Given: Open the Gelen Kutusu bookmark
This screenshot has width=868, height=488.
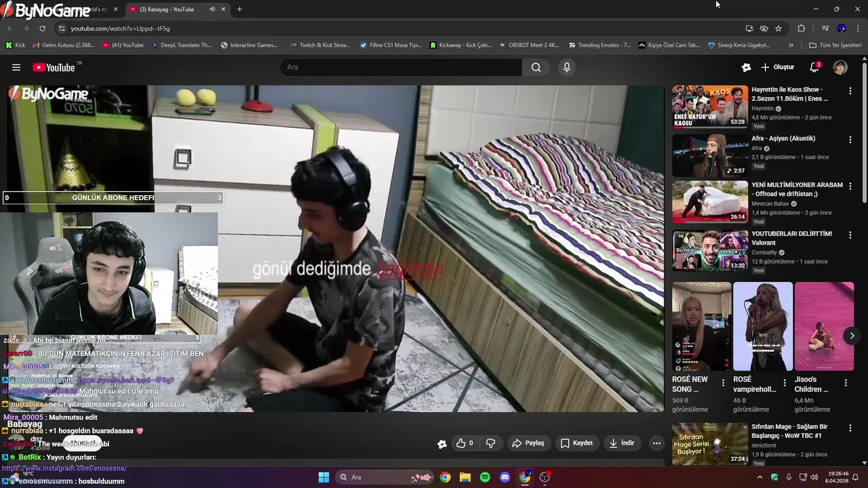Looking at the screenshot, I should [63, 45].
